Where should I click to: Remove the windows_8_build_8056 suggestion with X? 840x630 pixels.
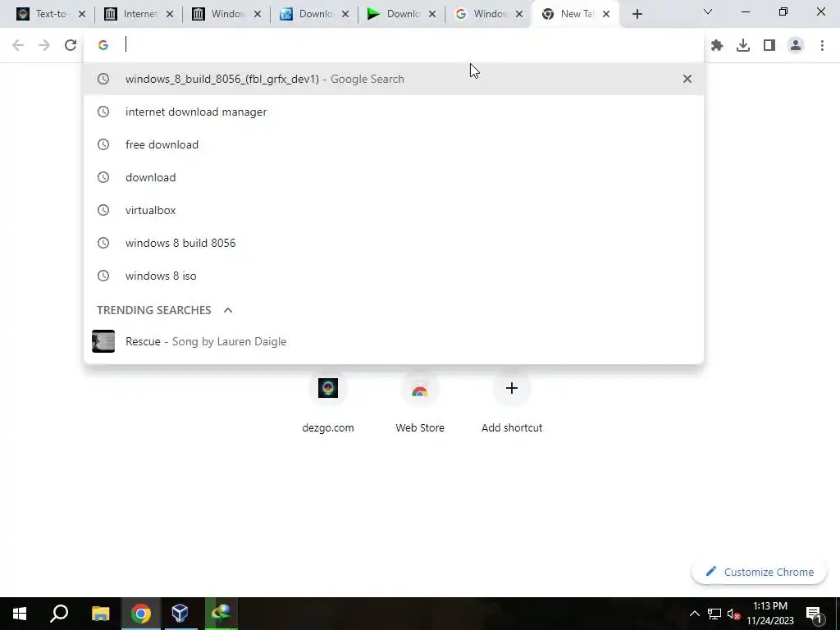tap(687, 79)
